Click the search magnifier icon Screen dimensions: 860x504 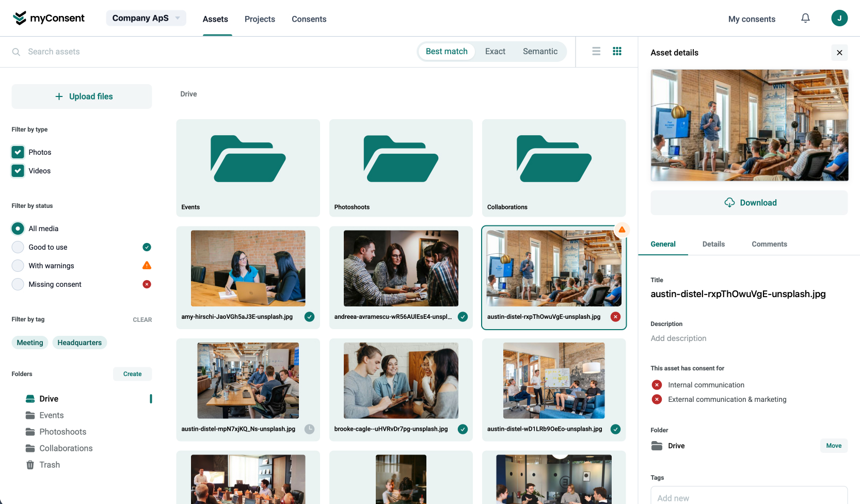click(x=16, y=52)
